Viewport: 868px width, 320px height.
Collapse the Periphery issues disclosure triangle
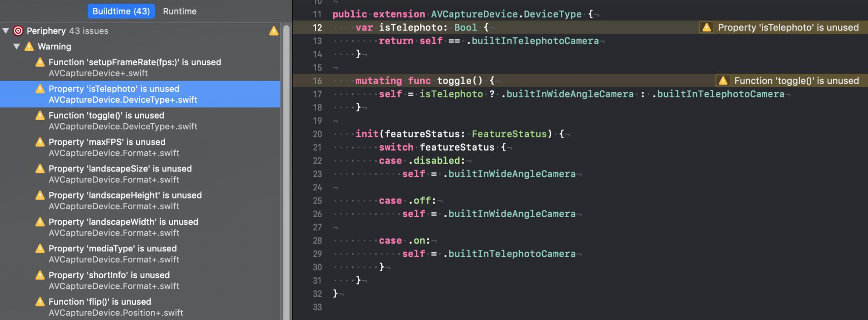coord(6,31)
